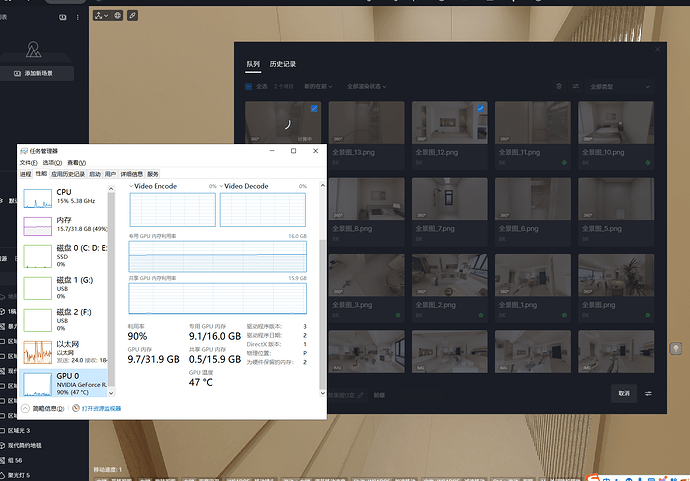Click the 添加新场景 button

[x=38, y=74]
